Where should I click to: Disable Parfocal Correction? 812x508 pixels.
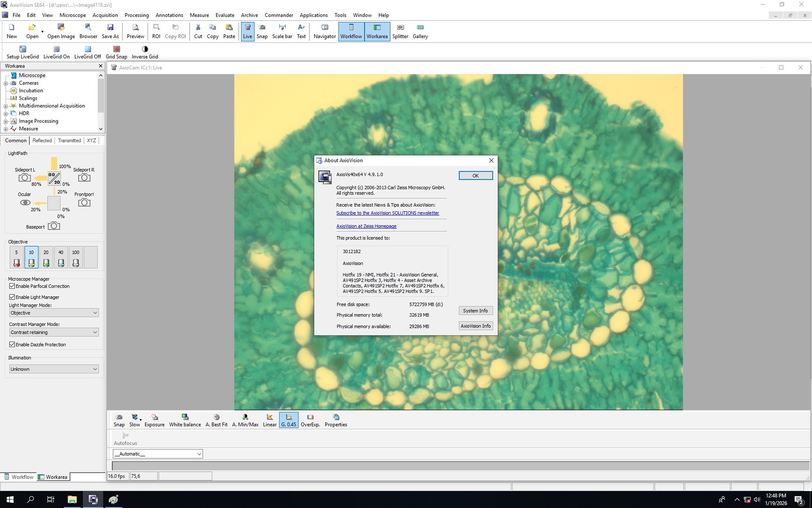12,286
